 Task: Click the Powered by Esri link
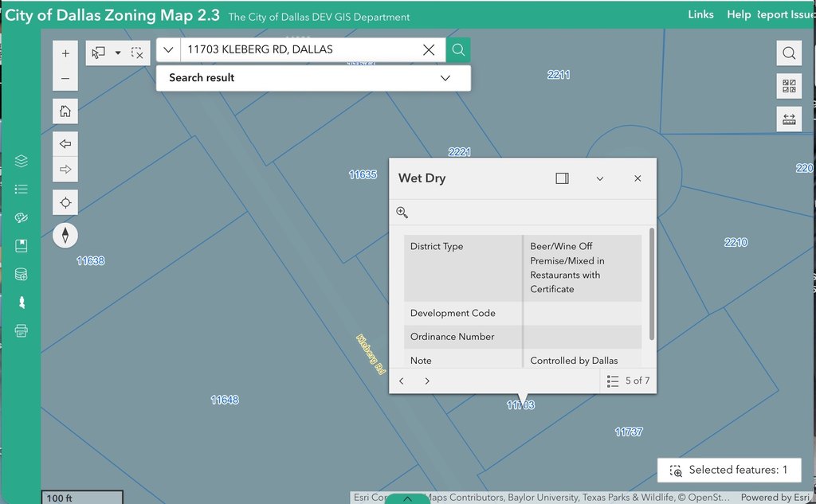pos(775,498)
